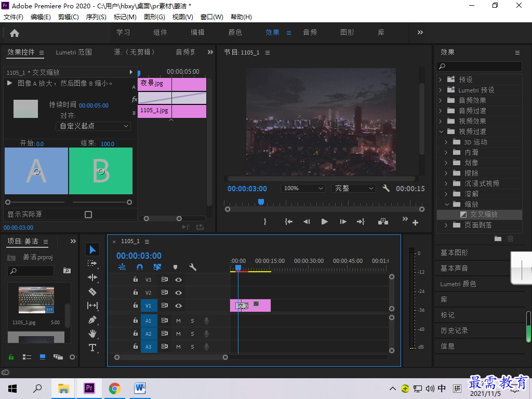Open Lumetri Scopes tab

[74, 52]
